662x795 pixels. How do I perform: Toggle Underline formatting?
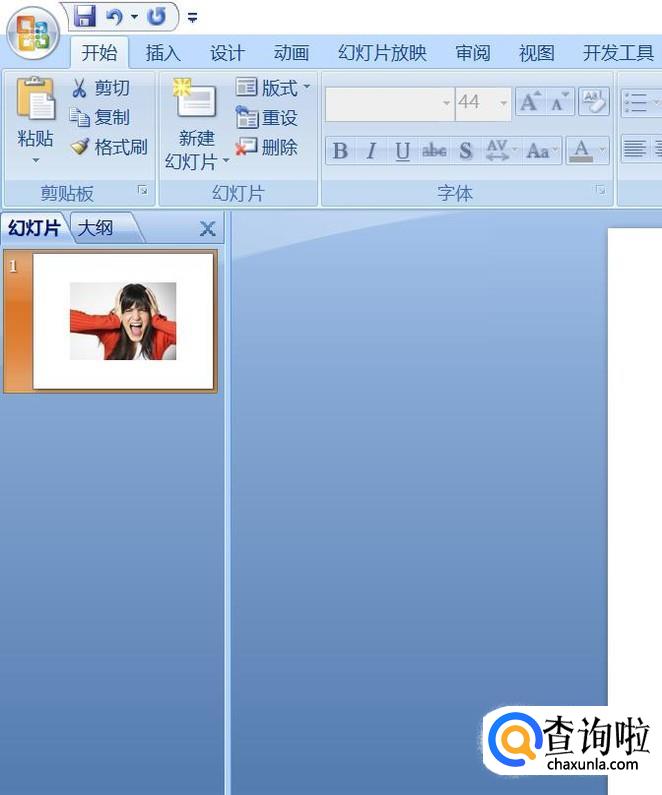(x=402, y=151)
